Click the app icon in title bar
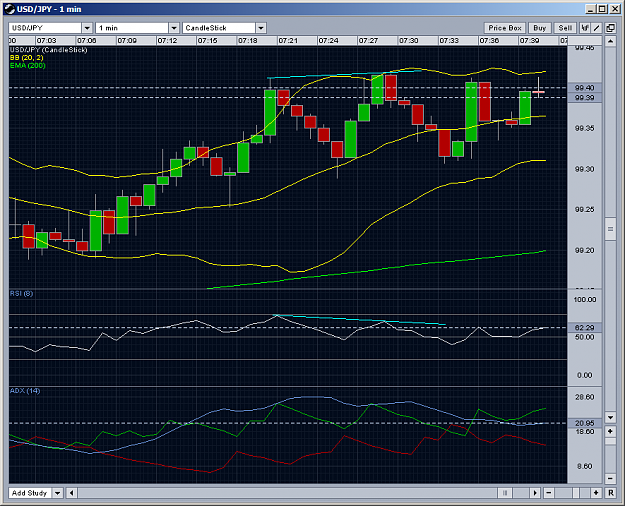The width and height of the screenshot is (625, 506). (10, 9)
